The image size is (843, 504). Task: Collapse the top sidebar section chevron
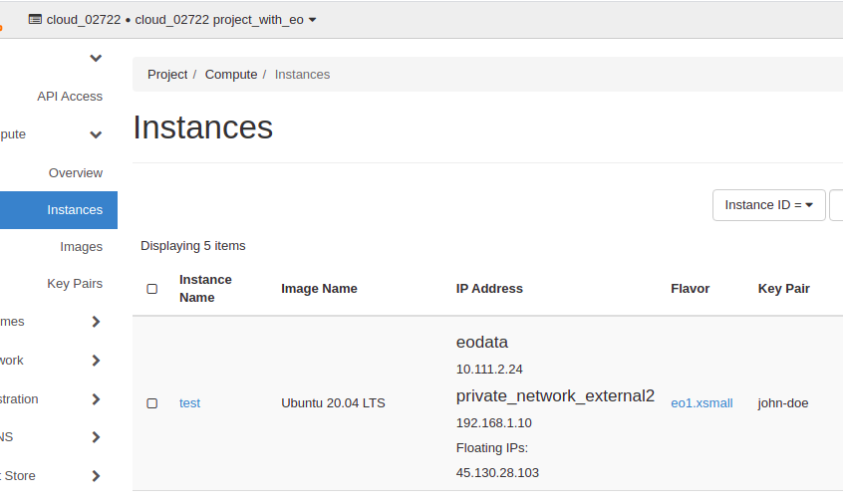coord(96,58)
